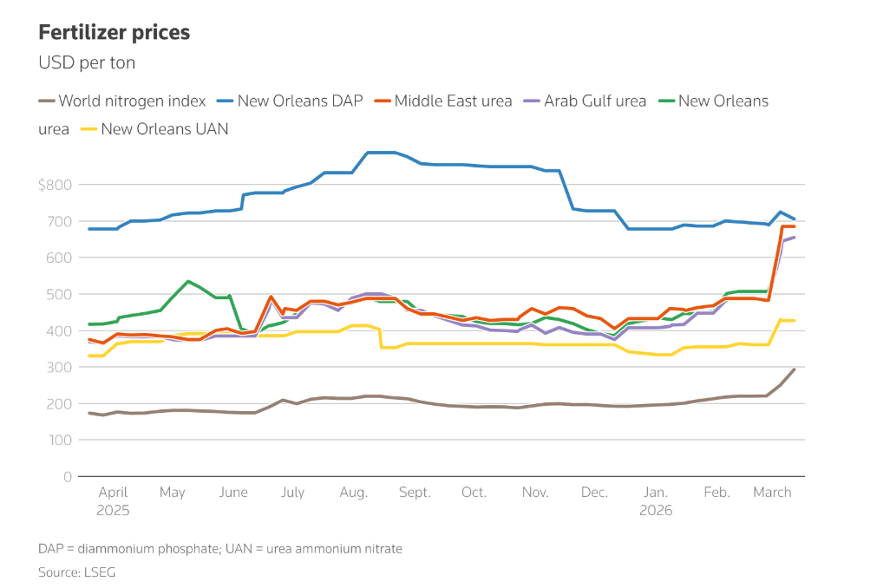Select the orange Middle East urea swatch

point(382,101)
